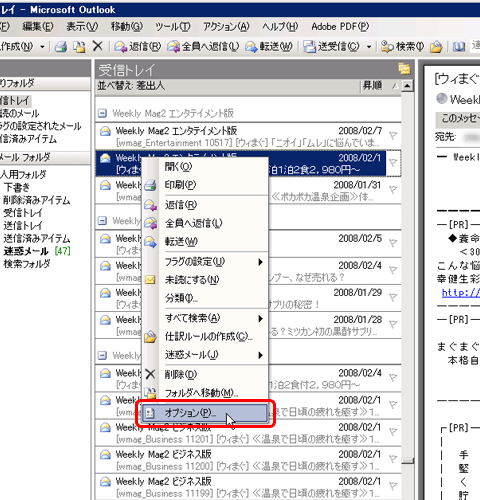480x500 pixels.
Task: Click Send/Receive 送受信(C) toolbar button
Action: [331, 47]
